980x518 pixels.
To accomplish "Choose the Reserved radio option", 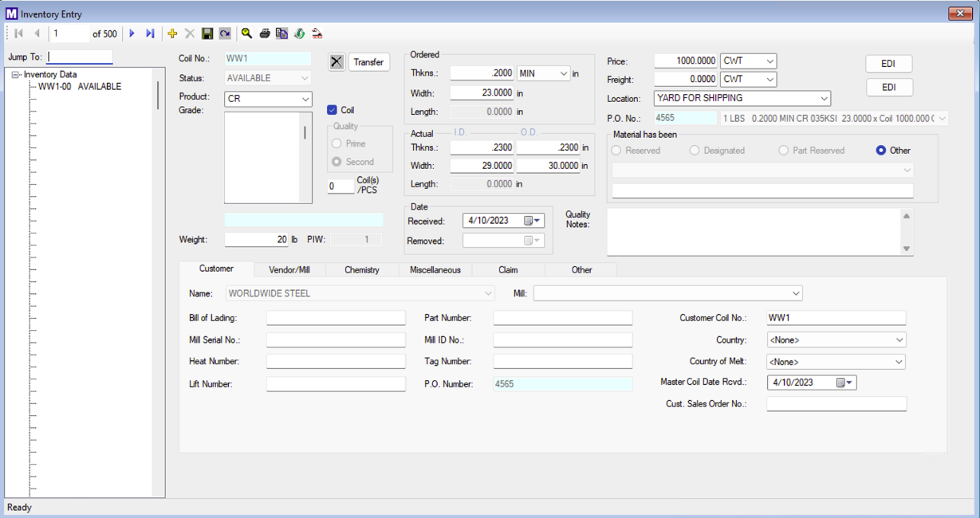I will pos(616,151).
